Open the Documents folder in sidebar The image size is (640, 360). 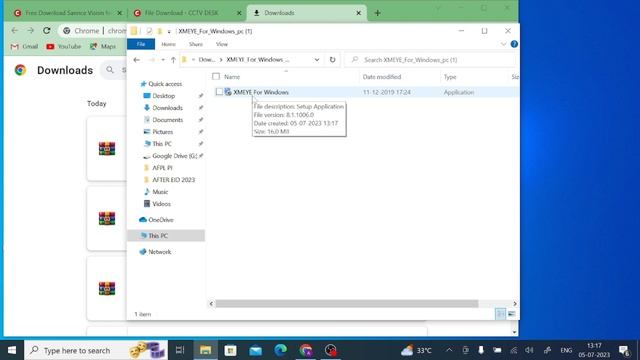click(x=167, y=120)
